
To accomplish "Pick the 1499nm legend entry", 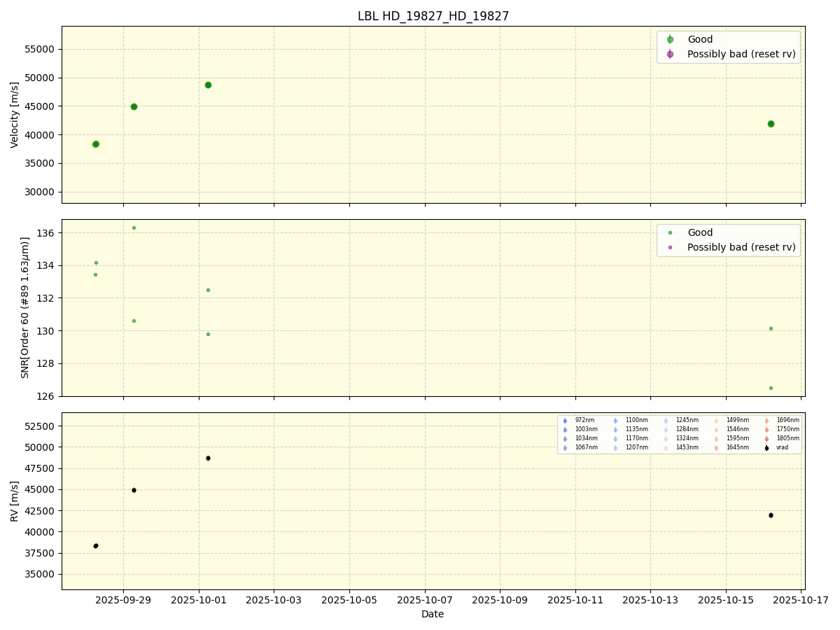I will (731, 421).
